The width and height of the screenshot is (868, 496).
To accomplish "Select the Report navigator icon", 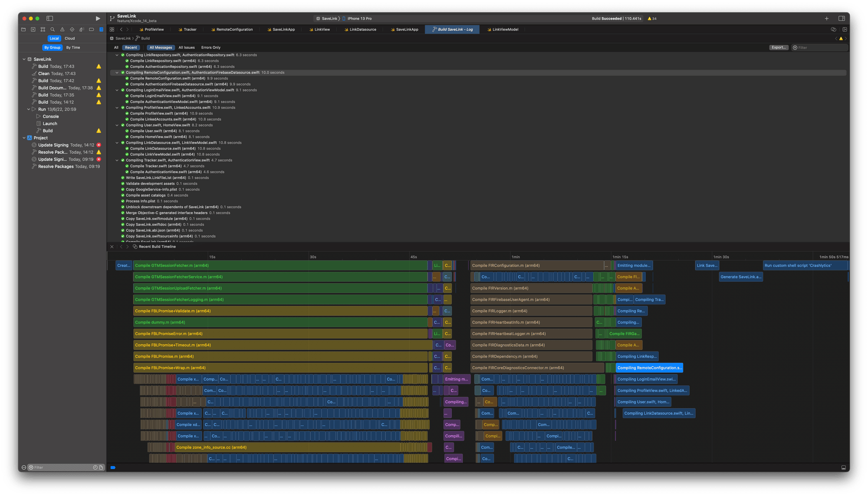I will 101,30.
